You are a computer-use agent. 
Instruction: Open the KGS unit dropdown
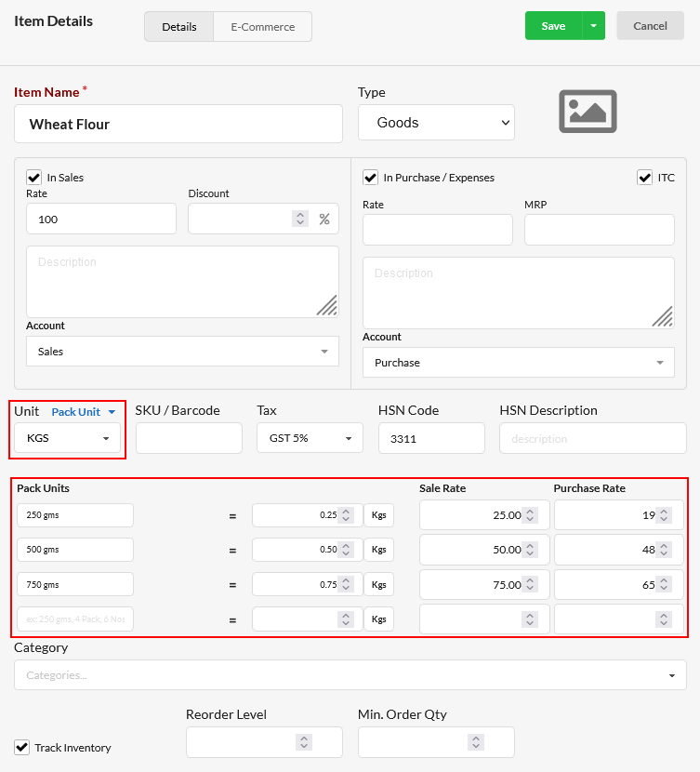(67, 438)
